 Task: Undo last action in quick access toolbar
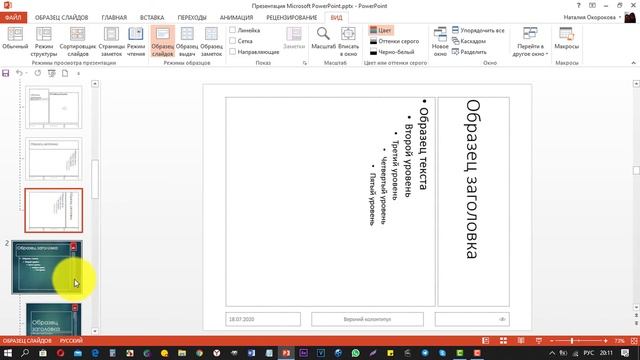pyautogui.click(x=19, y=73)
